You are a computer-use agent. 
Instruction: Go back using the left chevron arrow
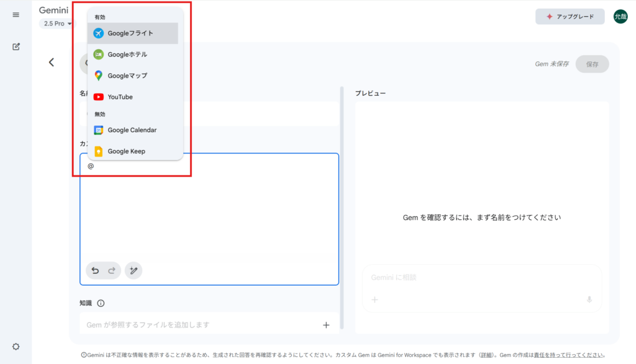(x=52, y=62)
